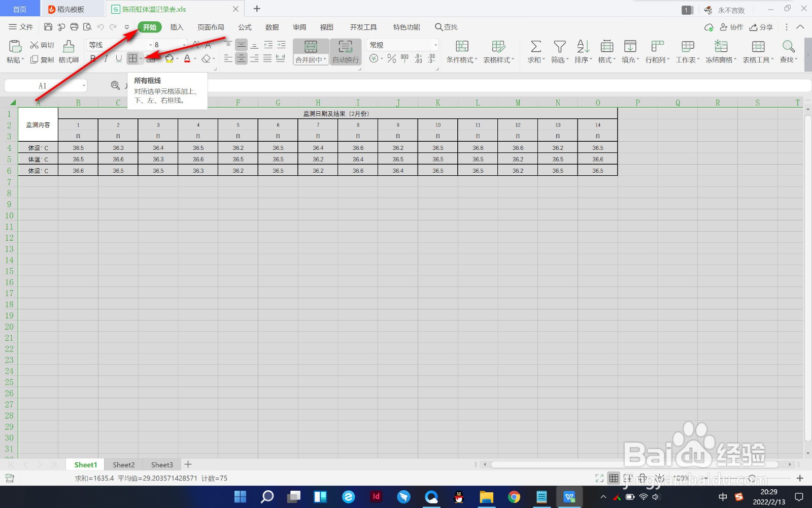The image size is (812, 508).
Task: Open the Sheet2 worksheet tab
Action: click(124, 465)
